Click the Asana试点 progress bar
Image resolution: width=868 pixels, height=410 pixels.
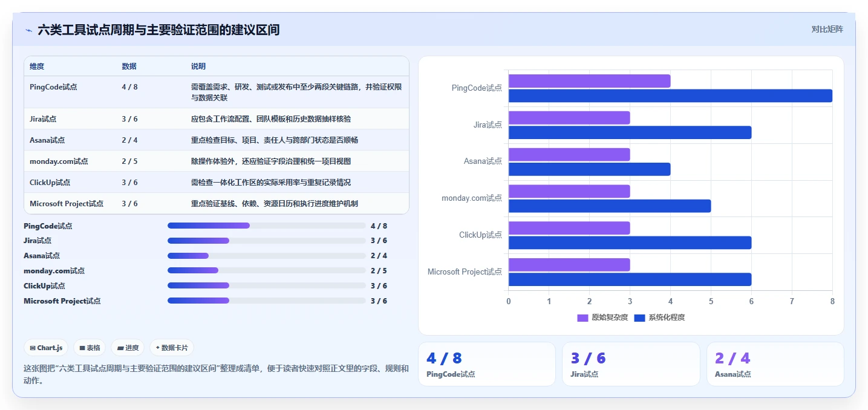point(267,256)
